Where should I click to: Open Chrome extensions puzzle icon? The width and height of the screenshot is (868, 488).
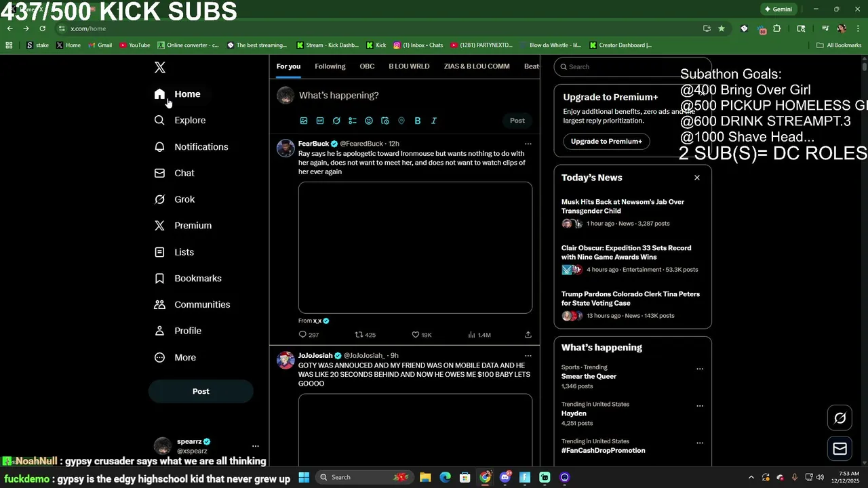point(777,28)
